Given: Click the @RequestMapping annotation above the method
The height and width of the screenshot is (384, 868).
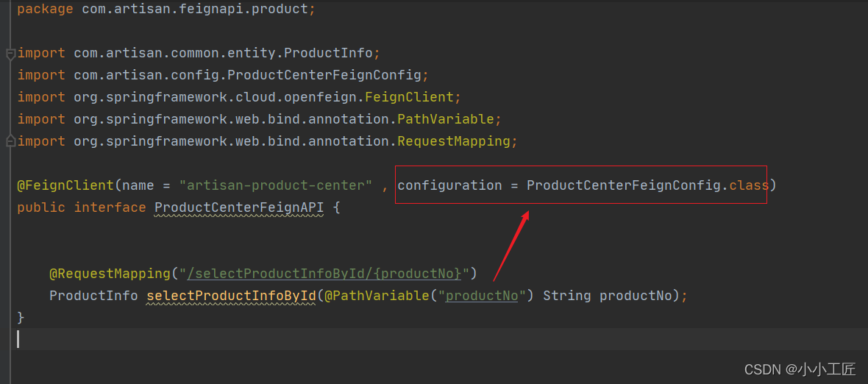Looking at the screenshot, I should click(110, 274).
